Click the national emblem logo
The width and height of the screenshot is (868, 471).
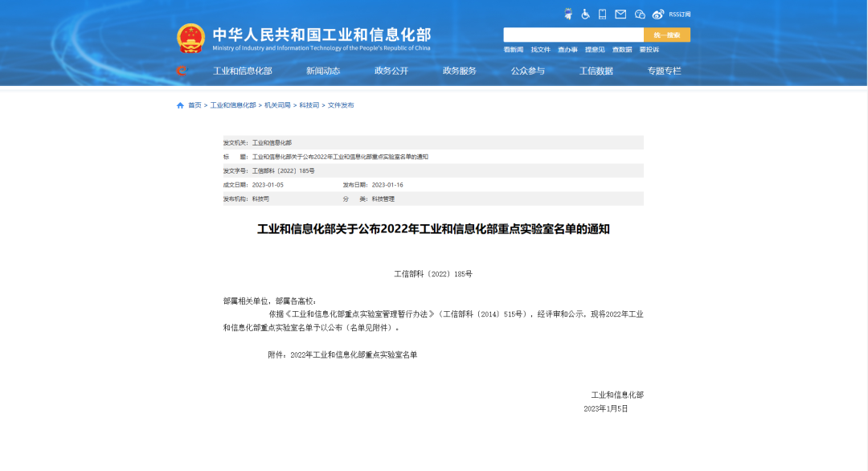click(x=190, y=39)
